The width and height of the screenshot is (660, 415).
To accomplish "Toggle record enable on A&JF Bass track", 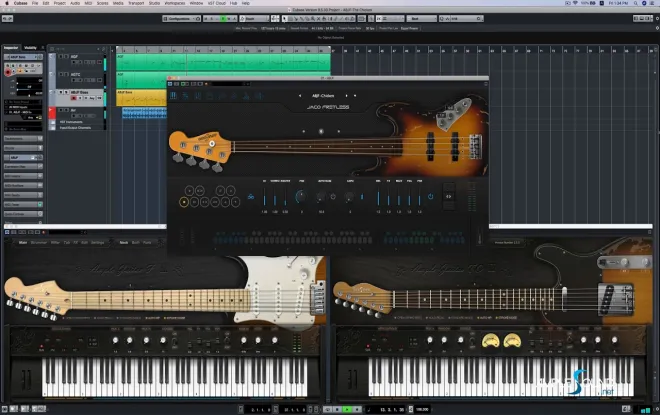I will tap(74, 98).
